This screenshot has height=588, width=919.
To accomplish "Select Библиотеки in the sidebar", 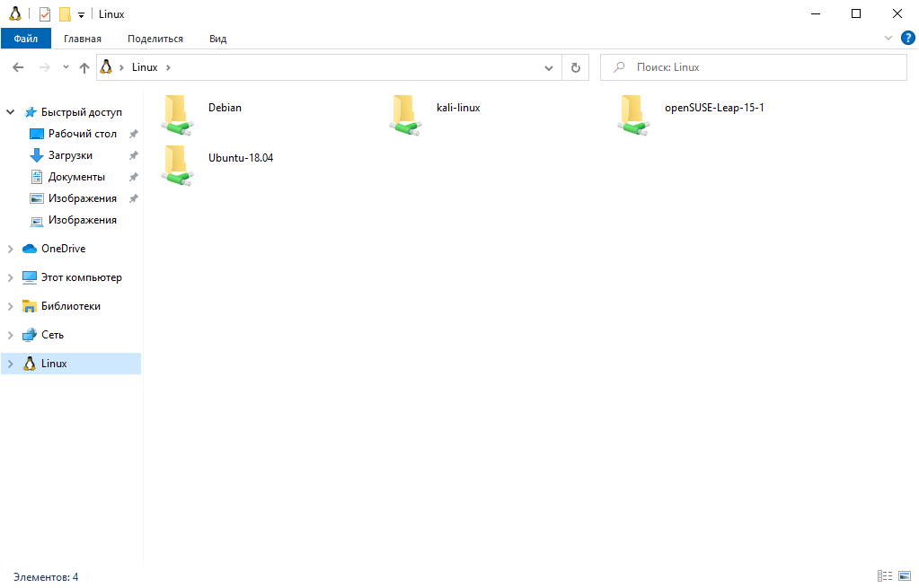I will click(70, 306).
